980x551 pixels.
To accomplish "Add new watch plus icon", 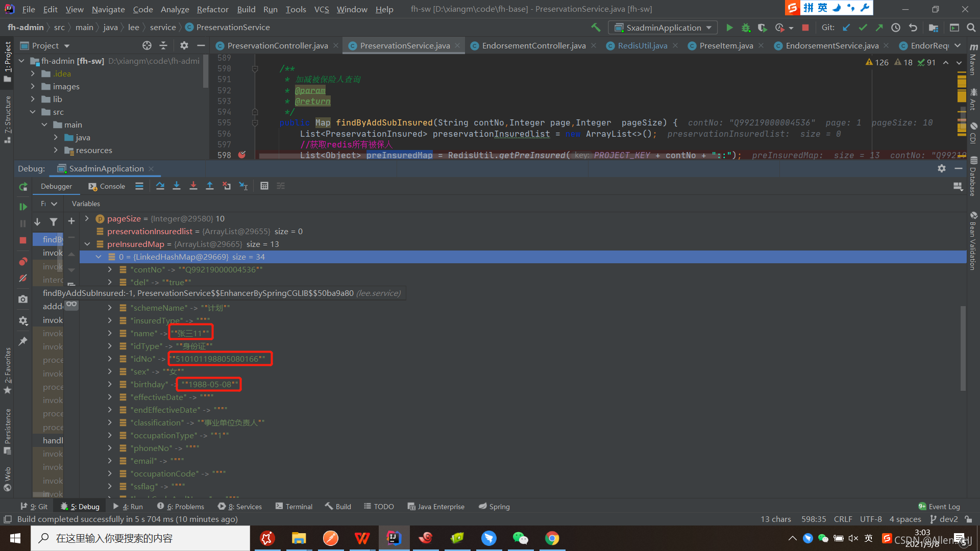I will point(71,221).
